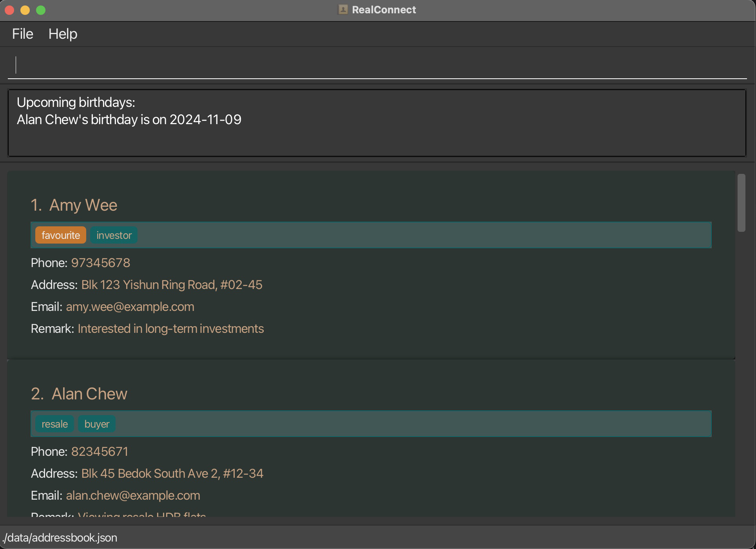Open the Help menu
756x549 pixels.
(x=63, y=34)
